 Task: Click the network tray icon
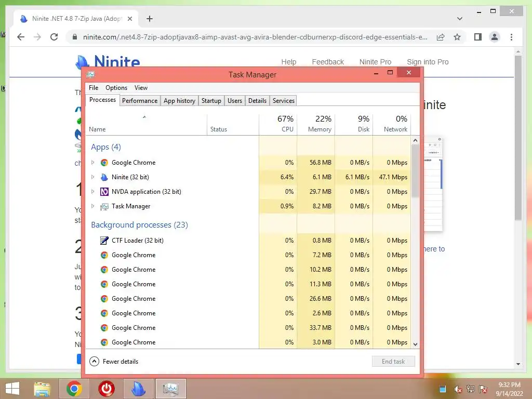470,389
